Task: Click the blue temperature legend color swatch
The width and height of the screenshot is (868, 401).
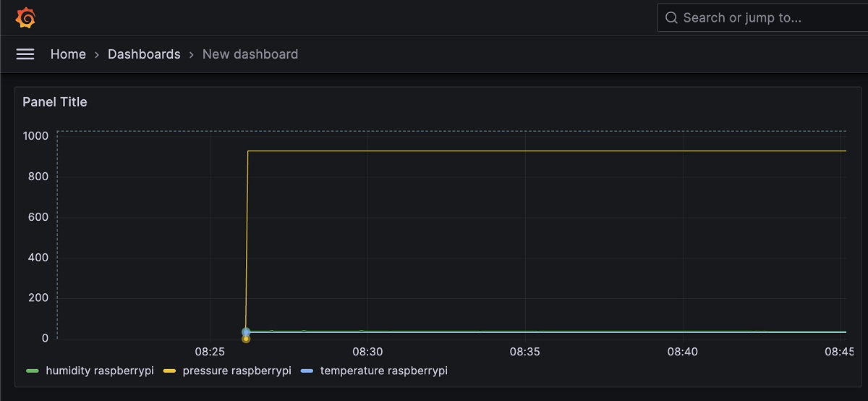Action: click(x=307, y=371)
